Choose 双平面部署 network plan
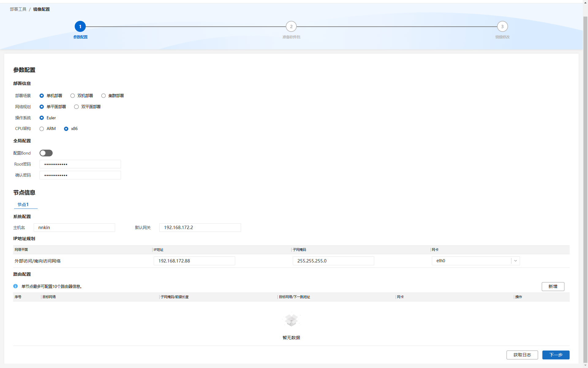Screen dimensions: 588x368 coord(77,107)
